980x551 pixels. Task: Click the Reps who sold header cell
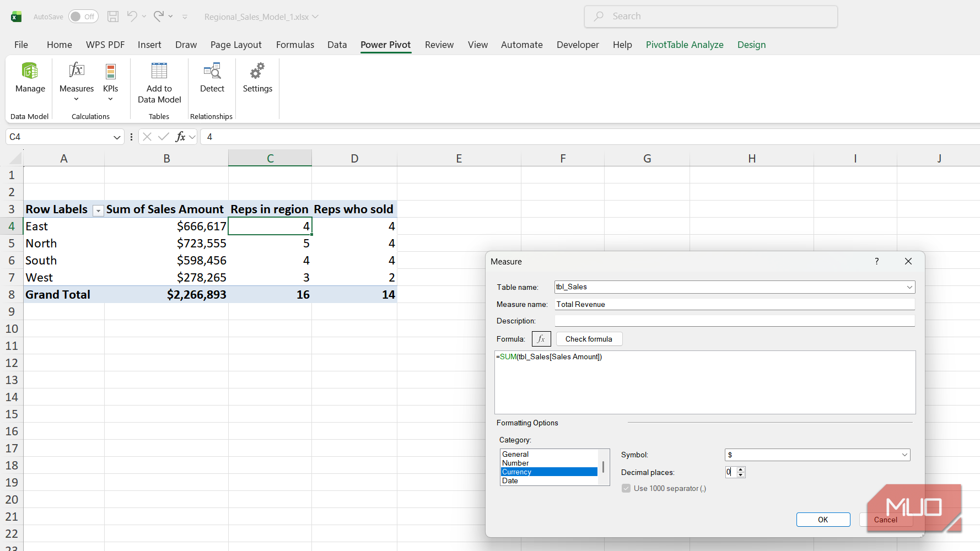354,209
